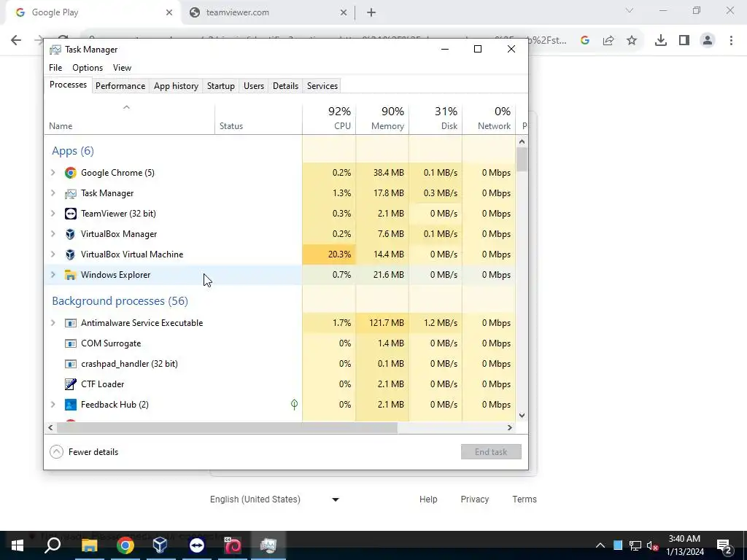Click the Task Manager process icon
The image size is (747, 560).
click(x=71, y=193)
